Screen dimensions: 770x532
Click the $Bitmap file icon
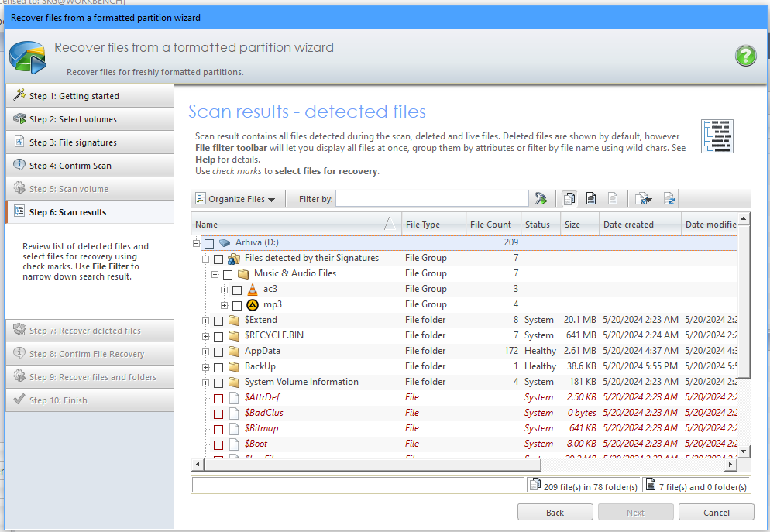[x=234, y=428]
